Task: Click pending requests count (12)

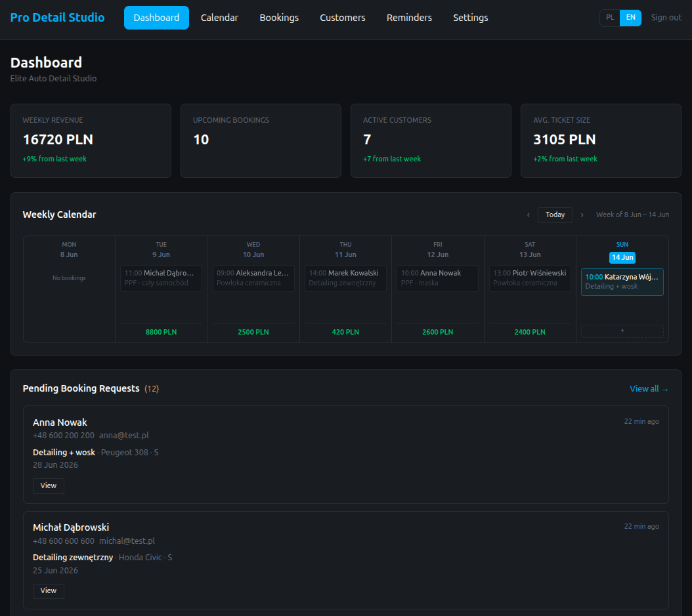Action: coord(152,389)
